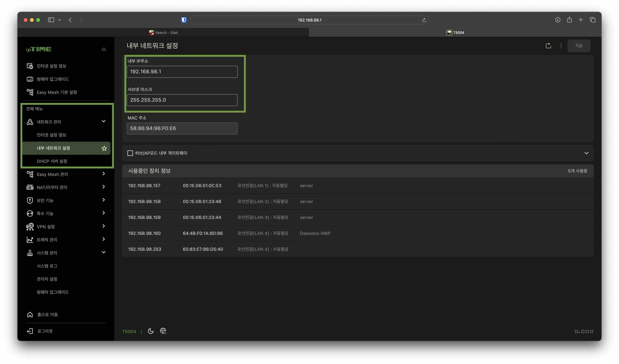
Task: Star 내부 네트워크 설정 as favorite
Action: click(104, 148)
